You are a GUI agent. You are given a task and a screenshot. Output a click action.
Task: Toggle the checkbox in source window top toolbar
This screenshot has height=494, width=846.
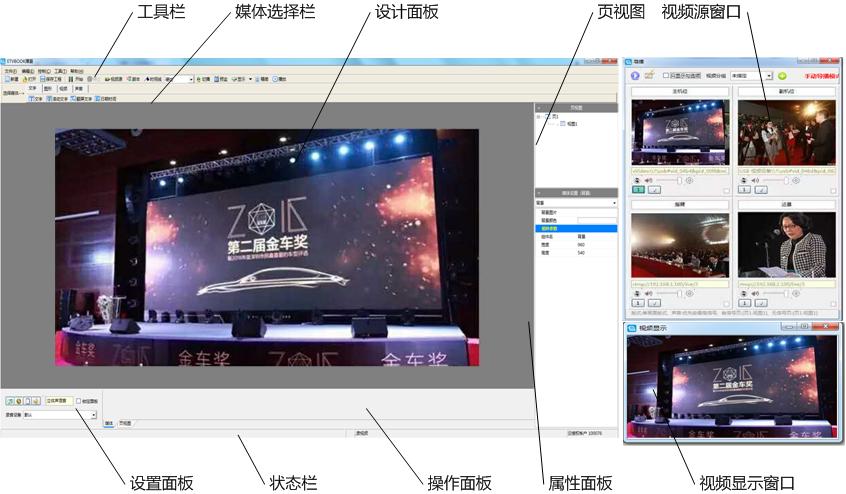click(x=666, y=76)
